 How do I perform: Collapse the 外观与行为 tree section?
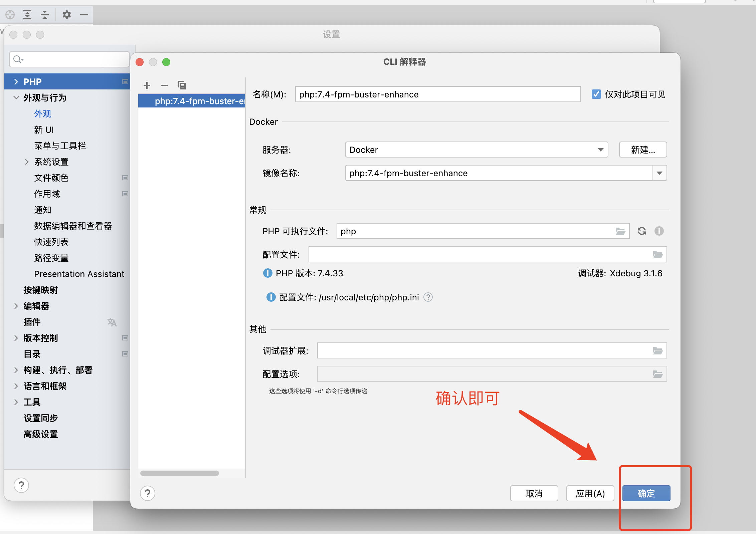coord(16,97)
